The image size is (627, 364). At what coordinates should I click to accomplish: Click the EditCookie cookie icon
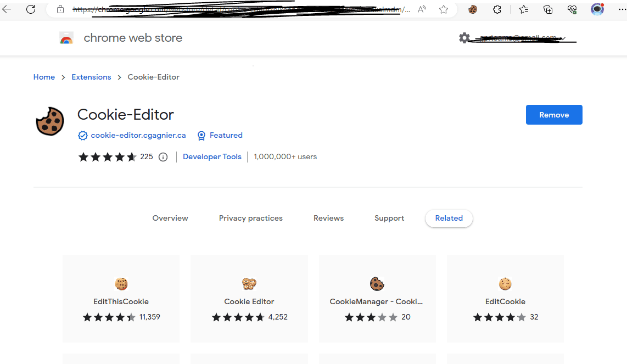pos(505,284)
